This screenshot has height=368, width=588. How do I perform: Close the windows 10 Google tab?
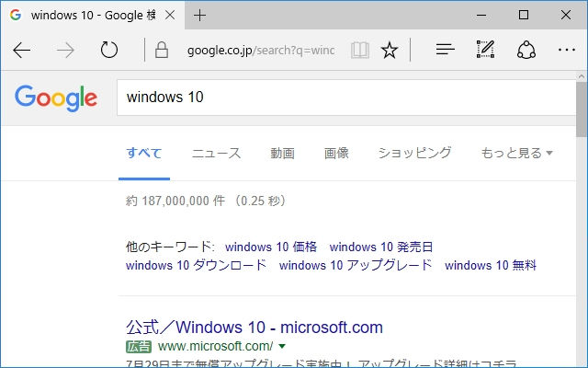click(x=170, y=16)
